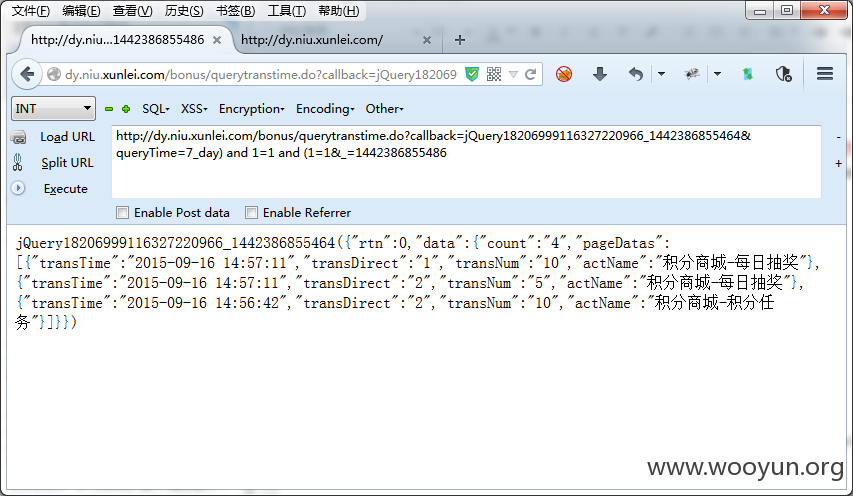Viewport: 853px width, 496px height.
Task: Open the hamburger main menu
Action: click(x=825, y=73)
